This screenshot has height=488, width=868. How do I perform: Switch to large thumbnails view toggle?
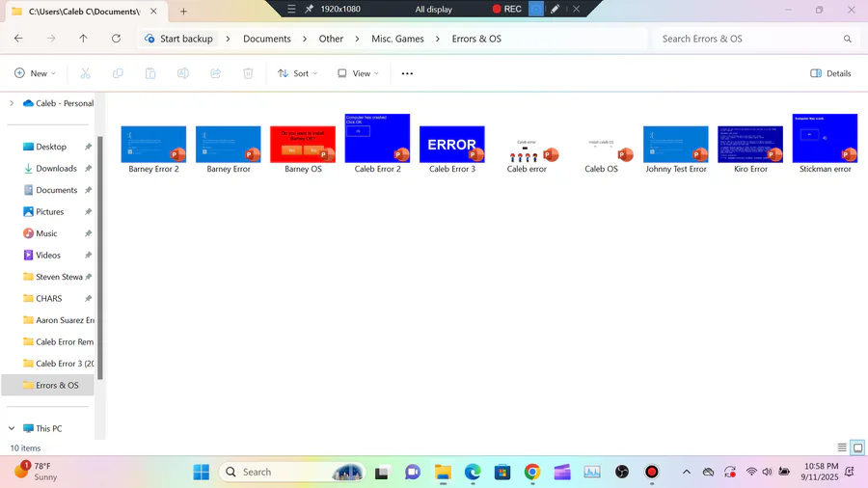857,447
